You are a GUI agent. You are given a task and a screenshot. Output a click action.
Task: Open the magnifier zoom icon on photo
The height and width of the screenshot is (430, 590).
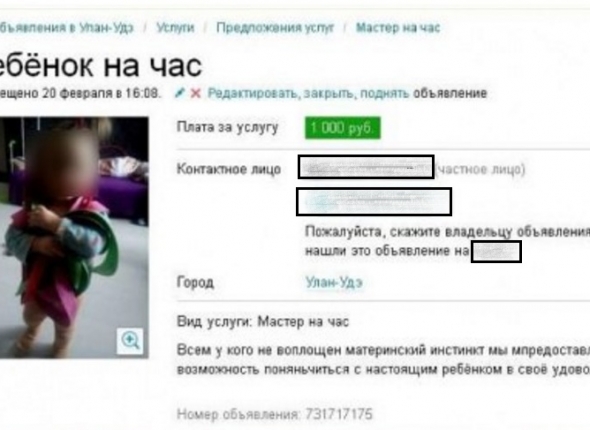(x=130, y=341)
